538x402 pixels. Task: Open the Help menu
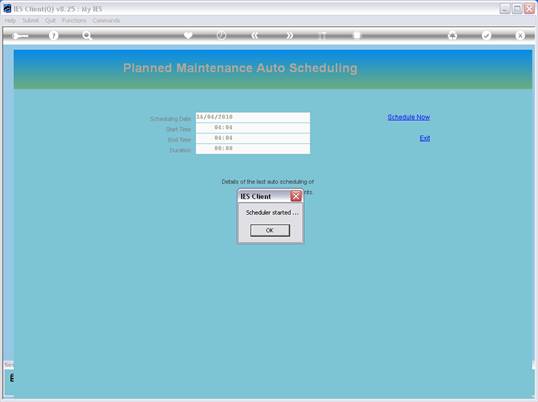click(x=10, y=21)
